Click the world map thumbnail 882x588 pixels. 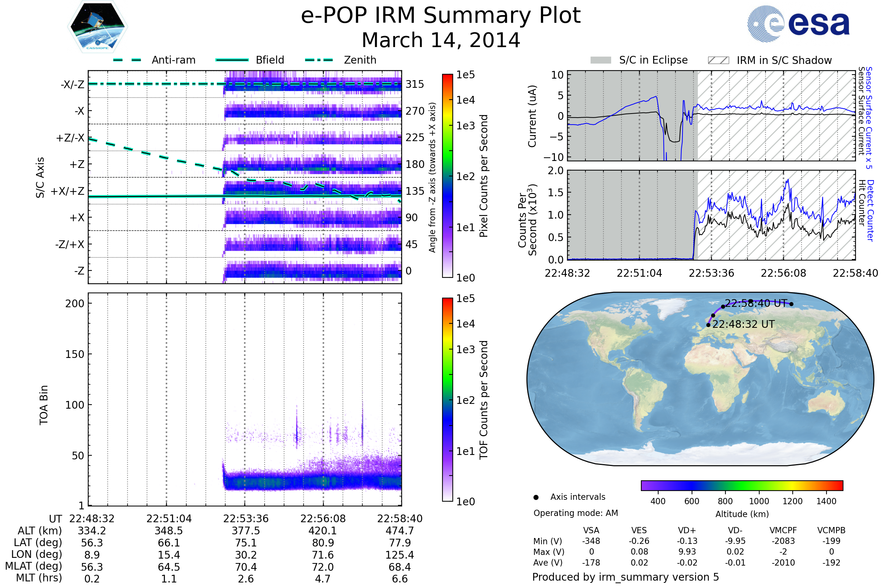700,379
